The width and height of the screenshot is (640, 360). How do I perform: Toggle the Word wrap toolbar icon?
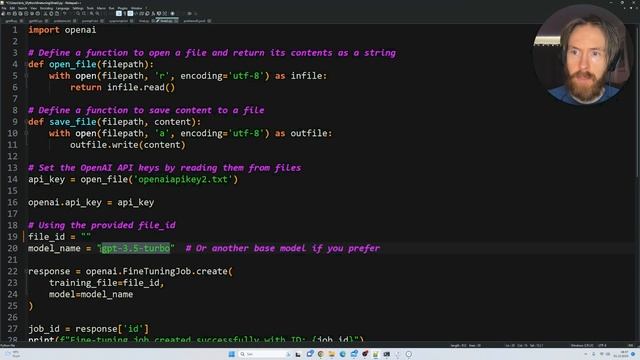119,13
